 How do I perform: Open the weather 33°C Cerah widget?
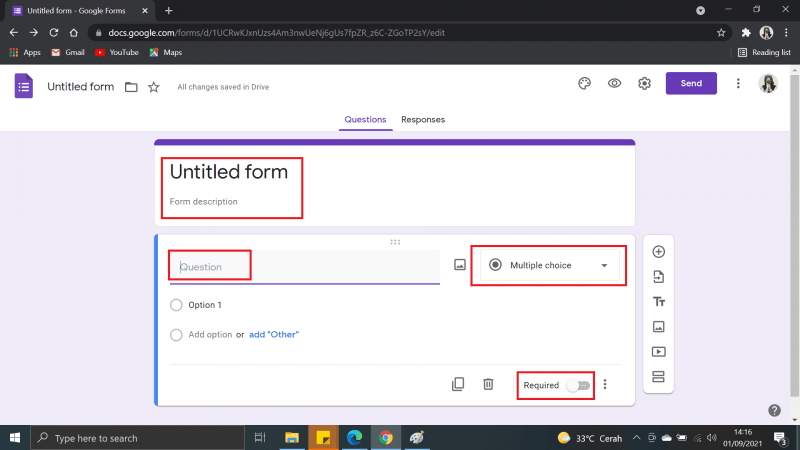590,438
